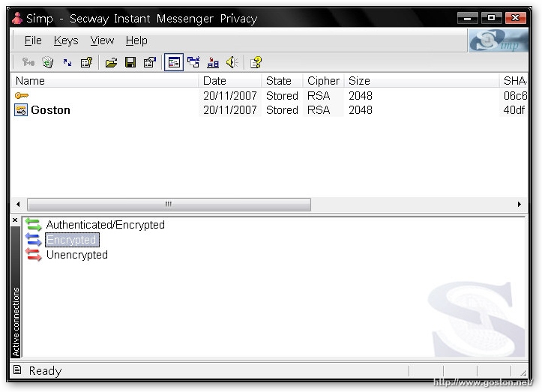Image resolution: width=542 pixels, height=392 pixels.
Task: Click the green arrows Authenticated icon
Action: (x=34, y=225)
